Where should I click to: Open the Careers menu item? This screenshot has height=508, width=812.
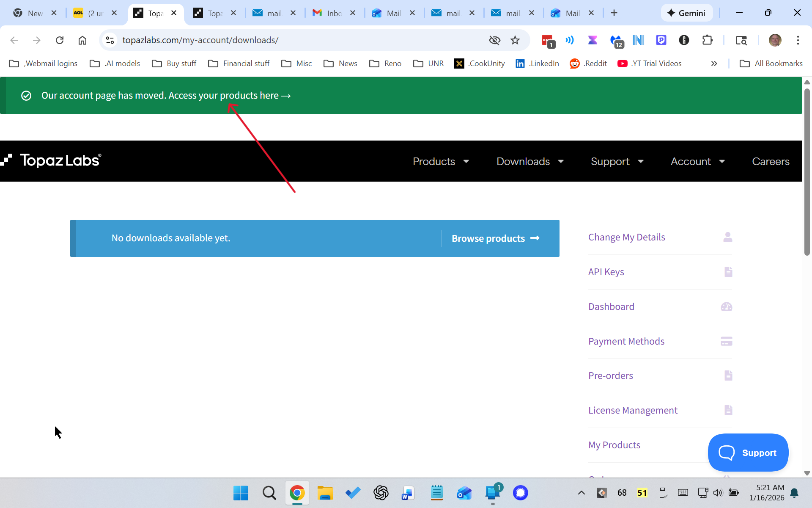[x=771, y=161]
